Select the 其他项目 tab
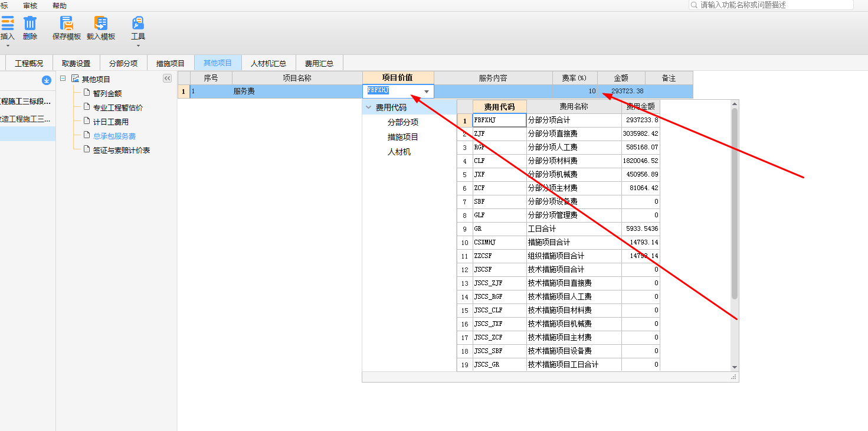868x431 pixels. tap(218, 63)
